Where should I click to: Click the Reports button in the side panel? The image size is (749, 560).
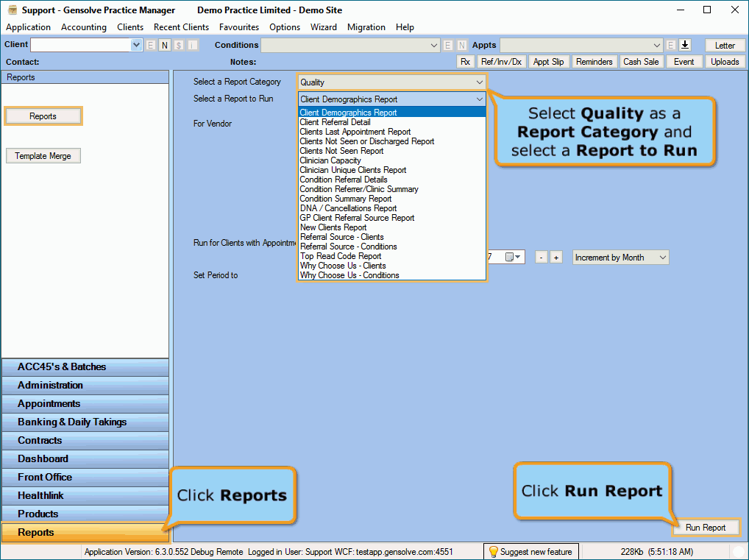43,116
